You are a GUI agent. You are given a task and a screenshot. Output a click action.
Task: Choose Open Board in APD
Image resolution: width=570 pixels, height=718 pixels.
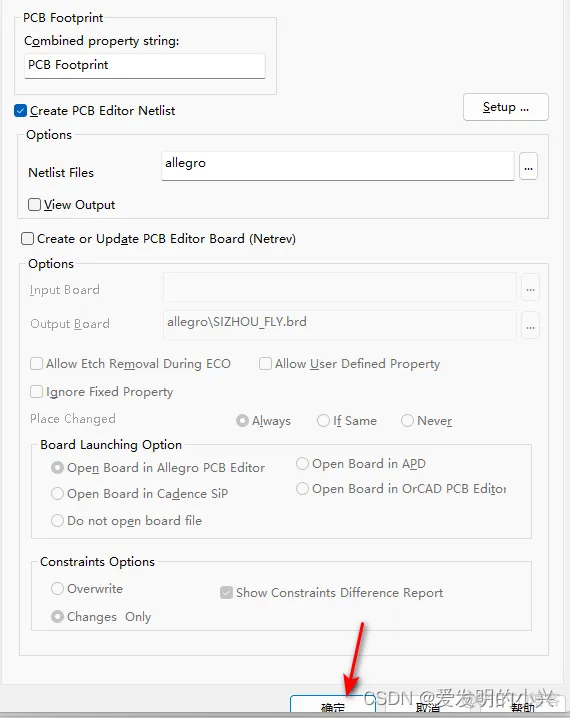(x=302, y=463)
